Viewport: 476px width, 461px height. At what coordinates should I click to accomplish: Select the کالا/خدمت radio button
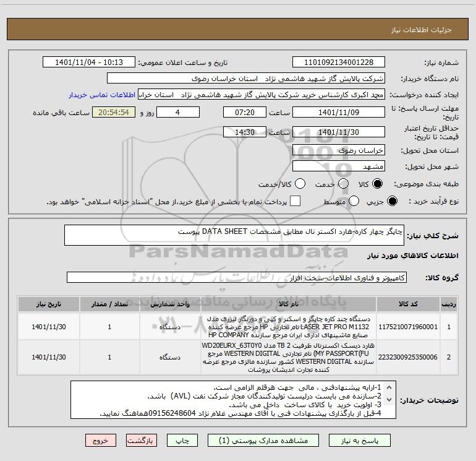300,184
